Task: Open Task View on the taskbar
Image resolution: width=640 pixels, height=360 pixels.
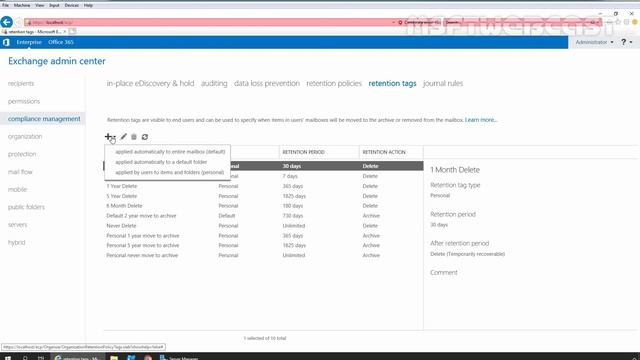Action: (41, 357)
